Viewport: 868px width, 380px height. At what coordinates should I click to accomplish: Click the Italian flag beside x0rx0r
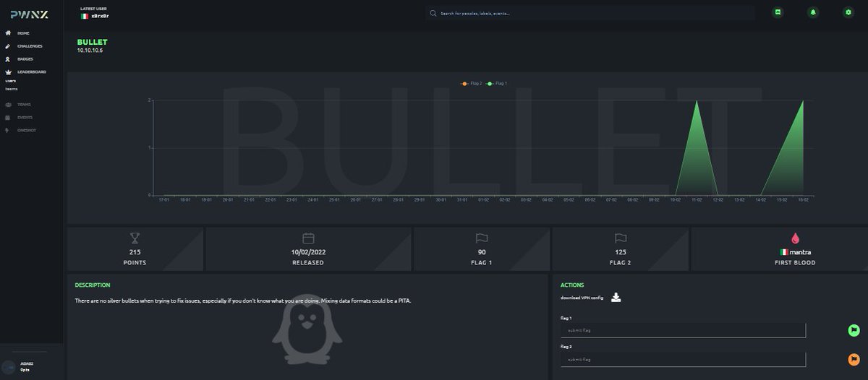(x=85, y=16)
